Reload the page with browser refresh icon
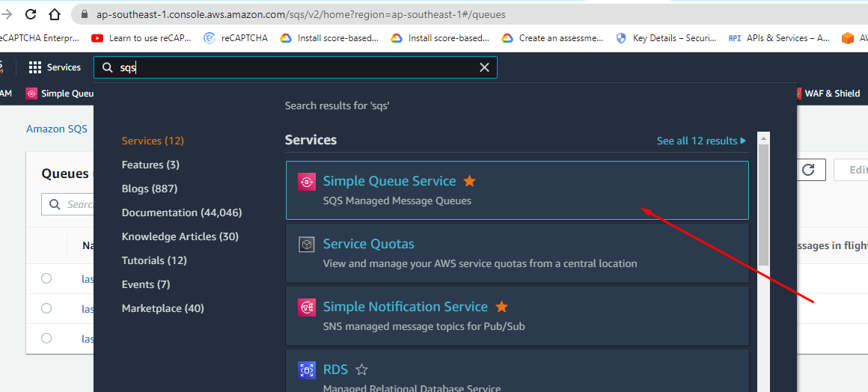Screen dimensions: 868x392 coord(31,14)
